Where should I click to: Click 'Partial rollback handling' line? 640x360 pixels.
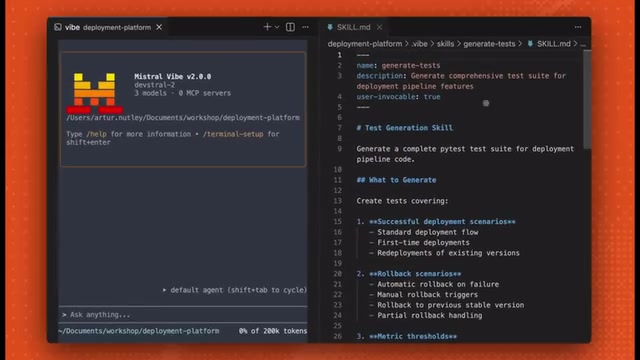[429, 316]
